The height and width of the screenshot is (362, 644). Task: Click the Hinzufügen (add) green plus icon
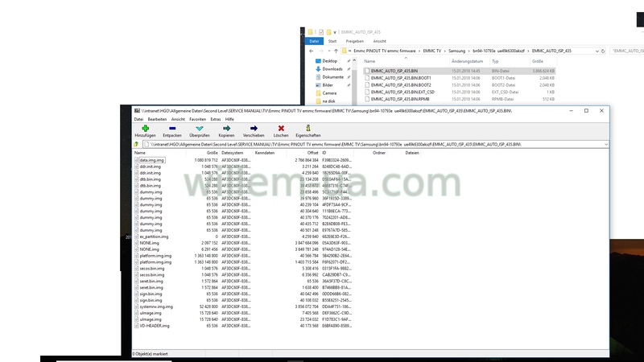pos(145,128)
